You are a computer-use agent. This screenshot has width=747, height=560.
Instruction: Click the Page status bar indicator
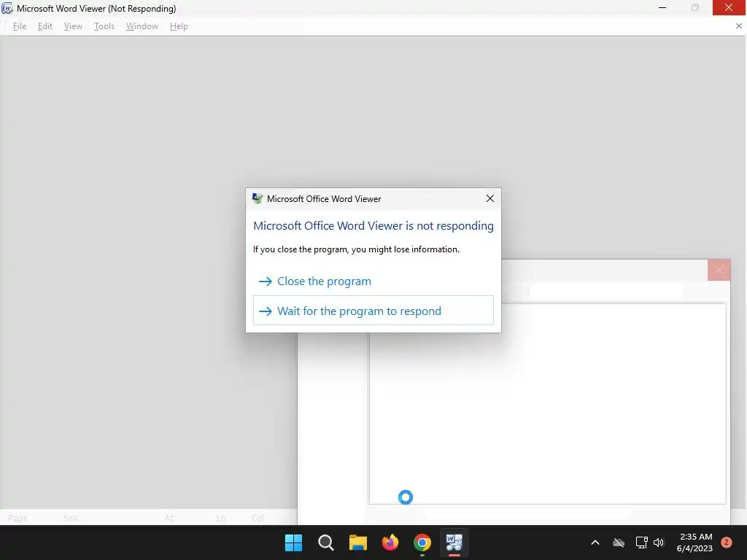(x=18, y=518)
